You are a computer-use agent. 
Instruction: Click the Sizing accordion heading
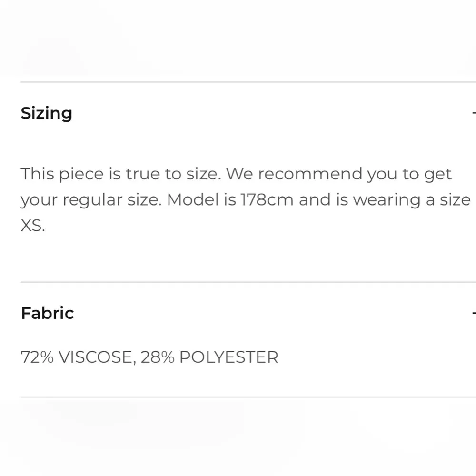click(x=47, y=113)
